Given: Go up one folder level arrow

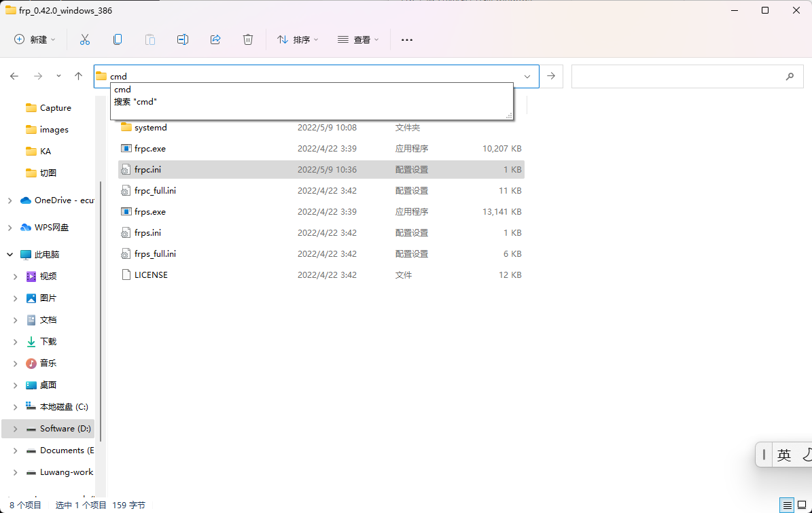Looking at the screenshot, I should (x=79, y=76).
